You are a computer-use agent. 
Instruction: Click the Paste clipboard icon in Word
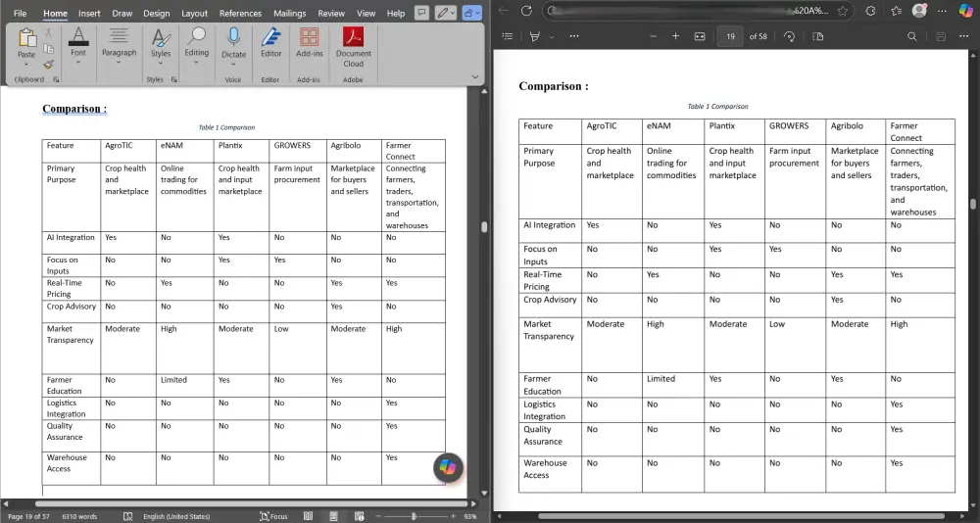coord(26,37)
